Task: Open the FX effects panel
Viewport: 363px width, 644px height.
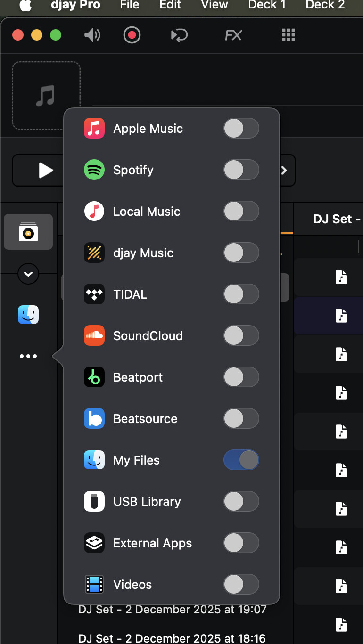Action: point(233,35)
